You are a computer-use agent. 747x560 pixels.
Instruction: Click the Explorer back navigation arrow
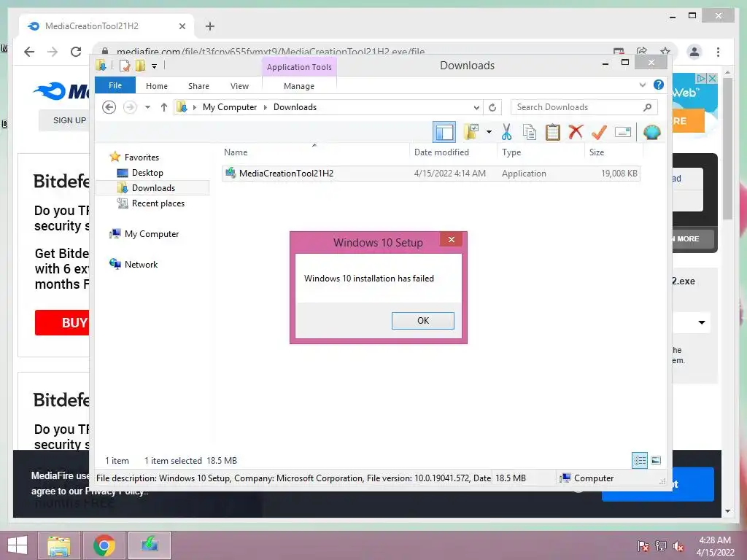[109, 107]
